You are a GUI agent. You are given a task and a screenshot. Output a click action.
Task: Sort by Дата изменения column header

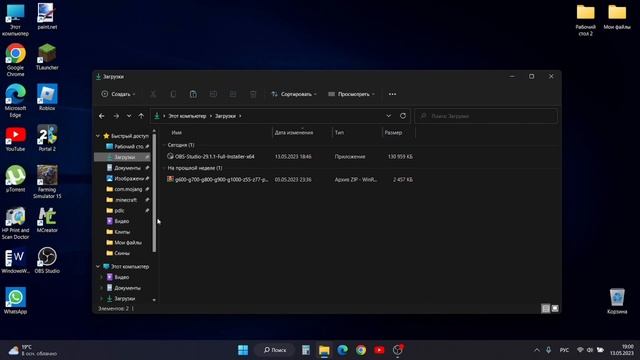pos(294,133)
